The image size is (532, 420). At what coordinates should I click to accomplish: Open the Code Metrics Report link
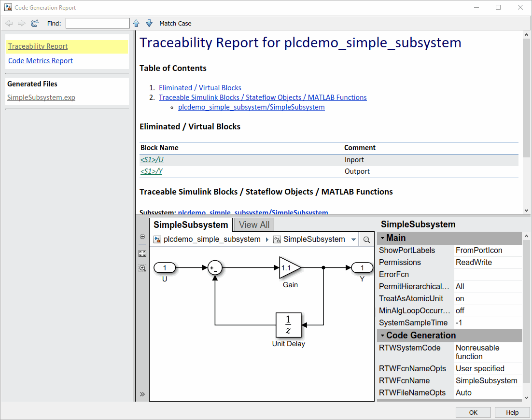point(41,61)
